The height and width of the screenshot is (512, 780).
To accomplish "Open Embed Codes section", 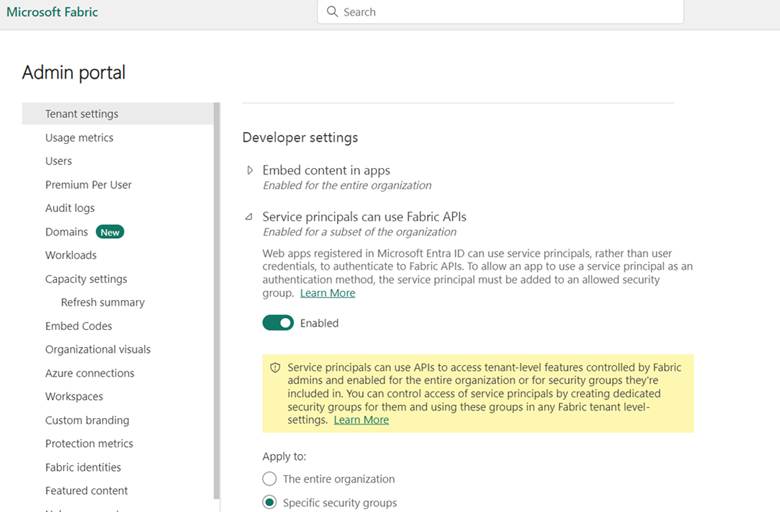I will click(79, 326).
